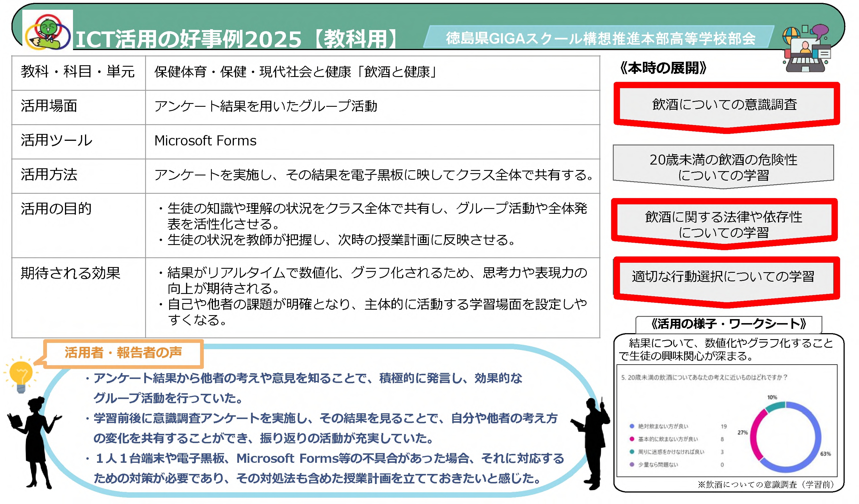The image size is (859, 504).
Task: Click the 活用の様子・ワークシート heading tab
Action: [728, 324]
